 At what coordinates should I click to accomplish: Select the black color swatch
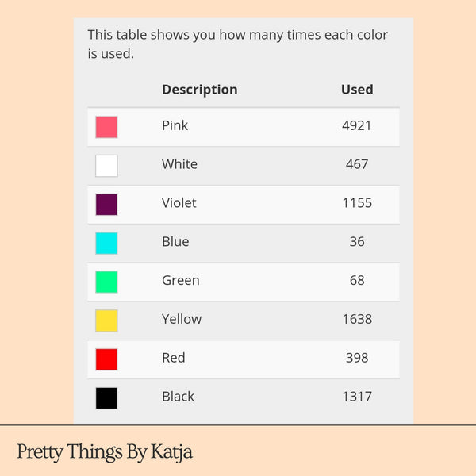pos(106,397)
